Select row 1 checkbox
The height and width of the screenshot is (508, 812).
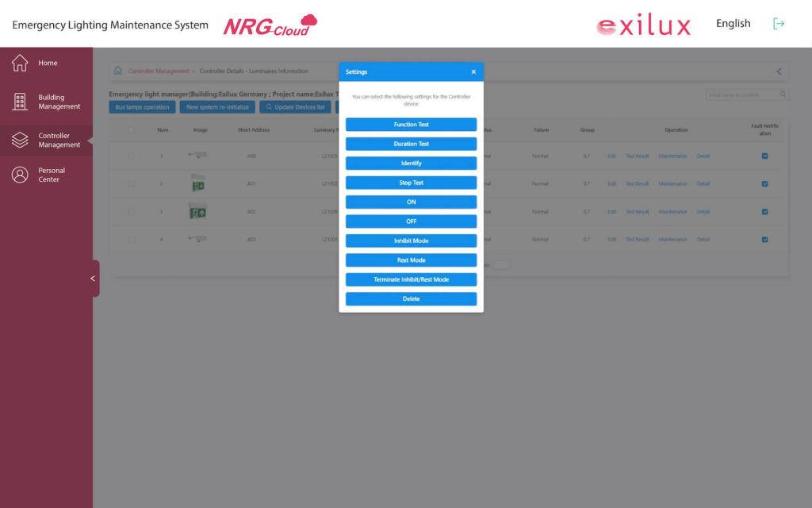click(131, 156)
